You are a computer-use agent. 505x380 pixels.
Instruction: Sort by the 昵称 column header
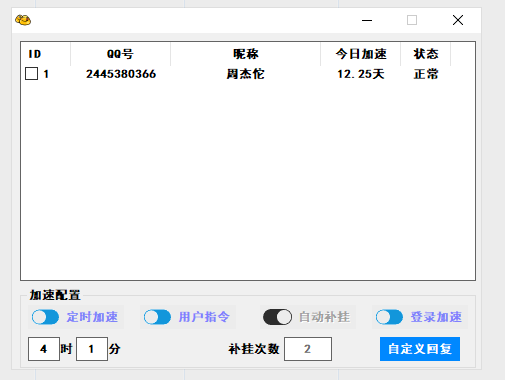point(246,54)
